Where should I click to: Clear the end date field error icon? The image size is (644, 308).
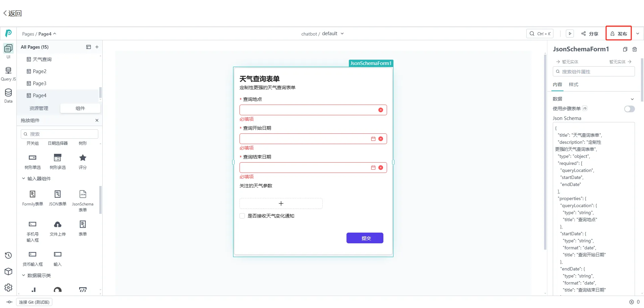(381, 168)
